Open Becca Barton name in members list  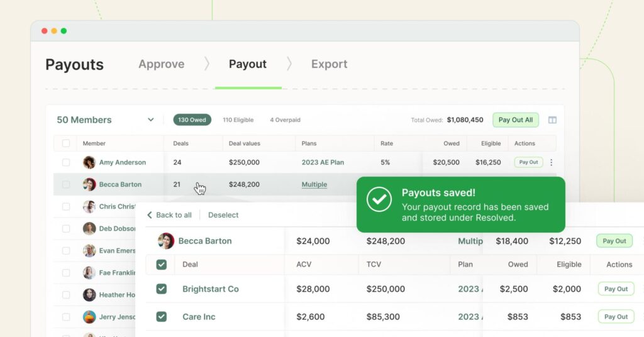click(x=120, y=185)
